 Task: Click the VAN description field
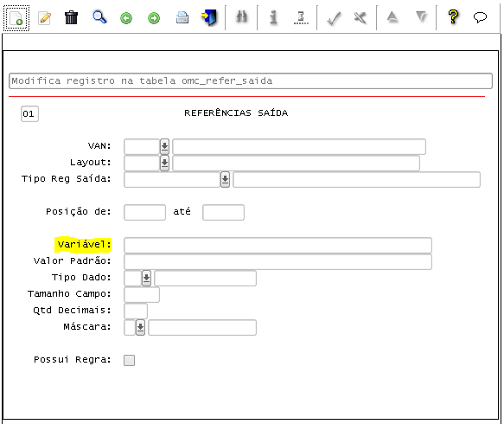299,147
